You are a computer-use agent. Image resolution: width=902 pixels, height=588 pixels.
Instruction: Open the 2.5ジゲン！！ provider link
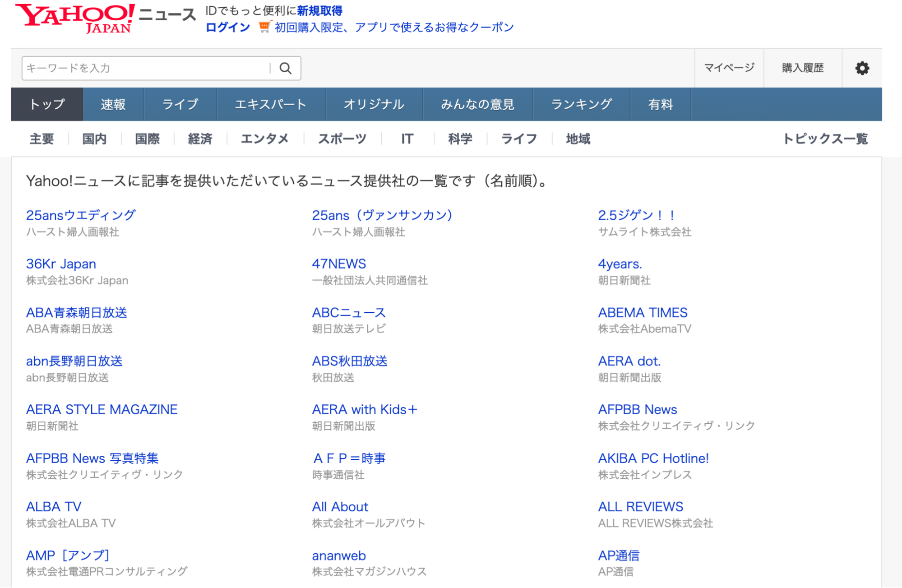coord(637,215)
